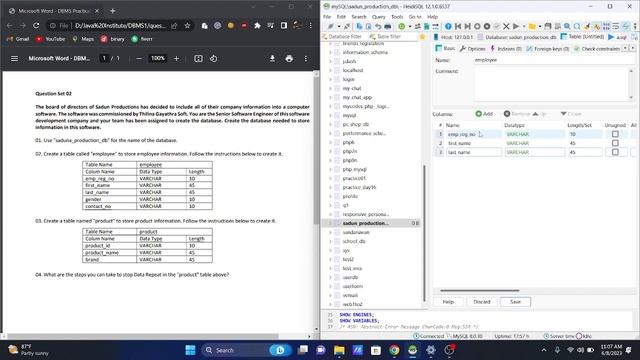The image size is (640, 360).
Task: Zoom in using the PDF plus icon
Action: [x=176, y=58]
